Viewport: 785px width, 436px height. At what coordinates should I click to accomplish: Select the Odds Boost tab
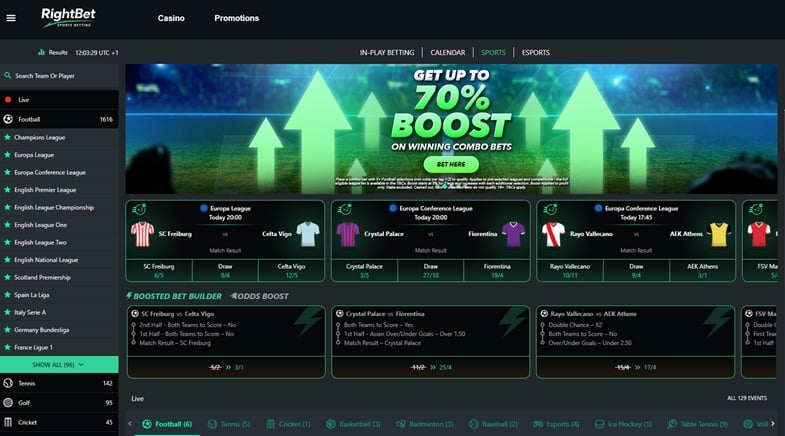coord(259,296)
